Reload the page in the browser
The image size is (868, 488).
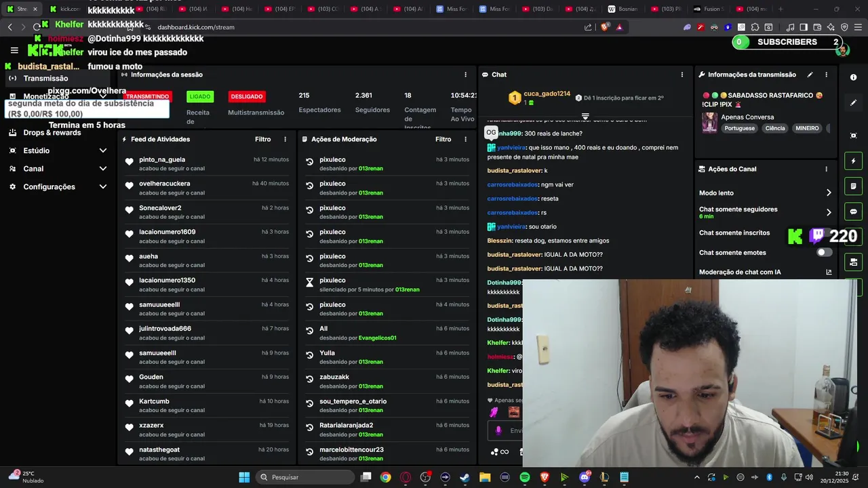[x=37, y=27]
